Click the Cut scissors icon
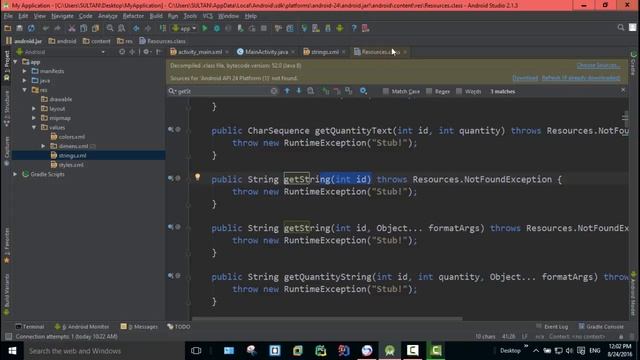 [72, 28]
